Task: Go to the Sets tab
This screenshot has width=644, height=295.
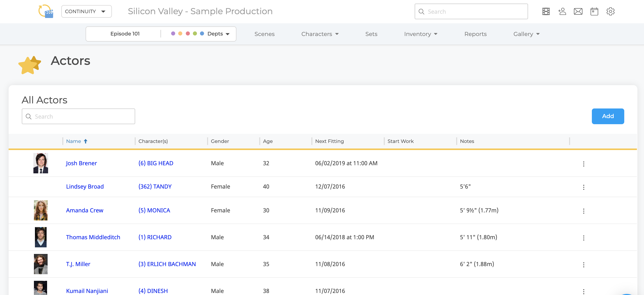Action: coord(371,34)
